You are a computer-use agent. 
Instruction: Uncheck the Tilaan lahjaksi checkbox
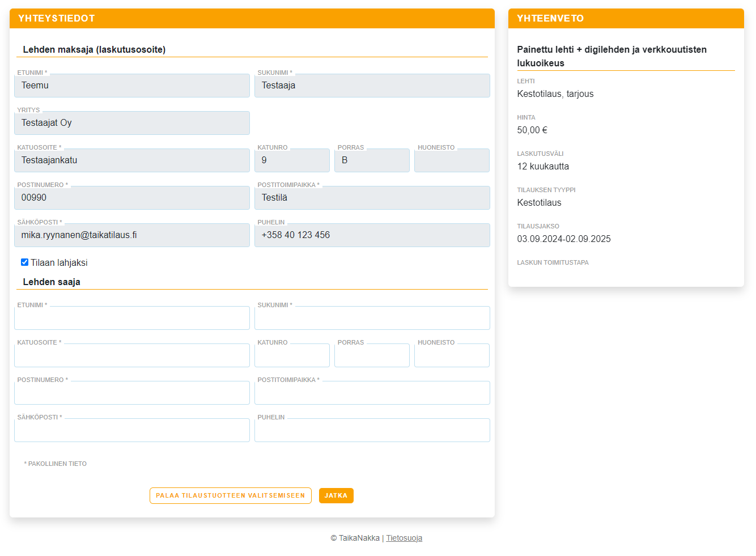24,262
